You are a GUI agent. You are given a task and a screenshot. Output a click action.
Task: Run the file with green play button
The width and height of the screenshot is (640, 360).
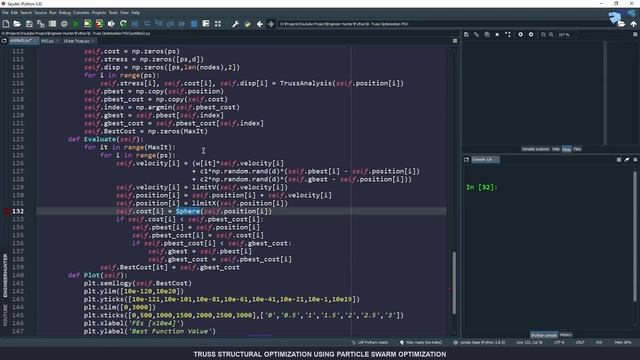pyautogui.click(x=76, y=24)
